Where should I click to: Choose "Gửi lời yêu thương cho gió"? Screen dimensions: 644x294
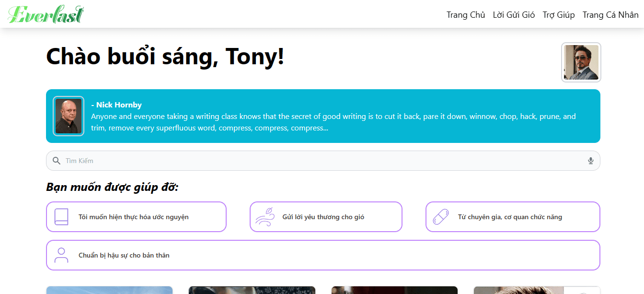(x=323, y=217)
